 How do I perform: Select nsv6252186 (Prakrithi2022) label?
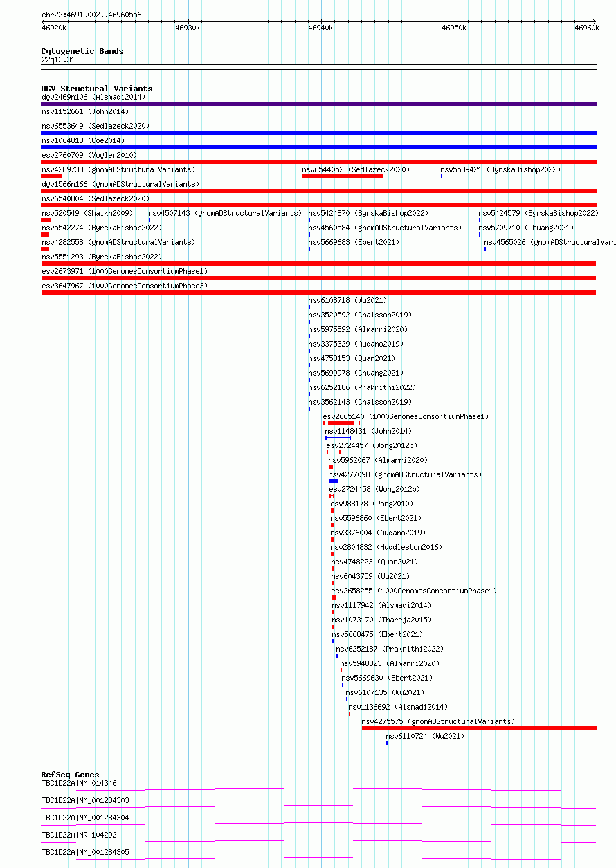(362, 388)
